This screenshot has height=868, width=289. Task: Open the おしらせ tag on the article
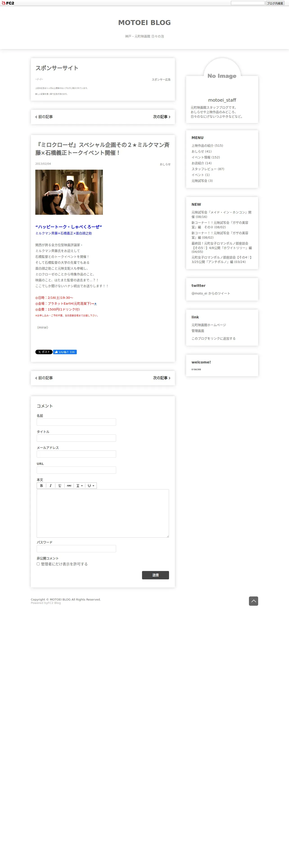165,164
